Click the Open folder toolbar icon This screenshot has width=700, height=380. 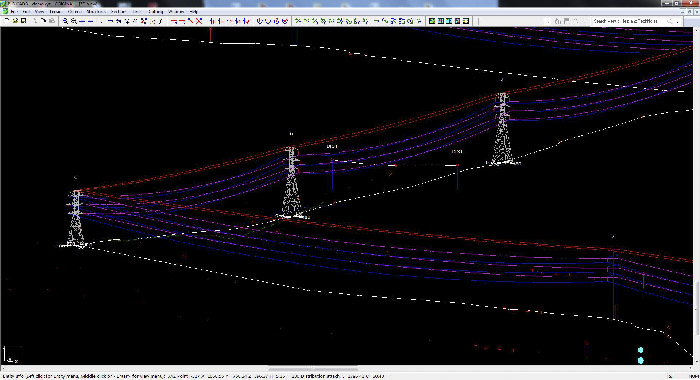[15, 21]
